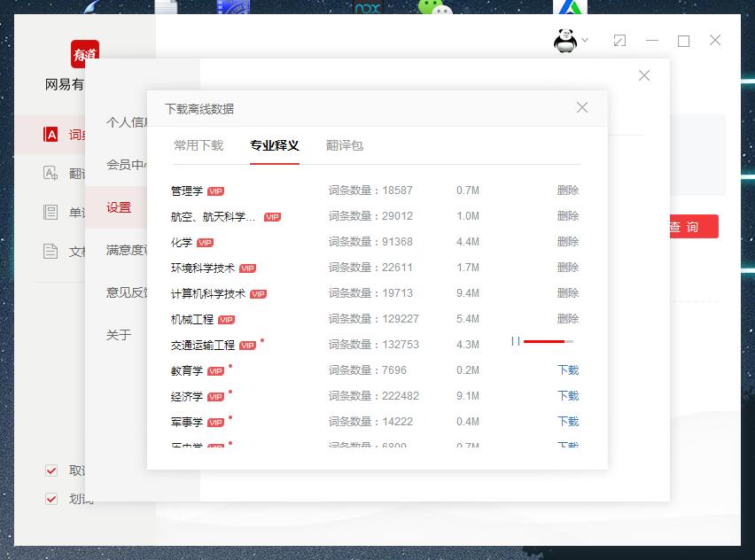Open the translation section icon in the sidebar
Viewport: 755px width, 560px height.
coord(51,174)
